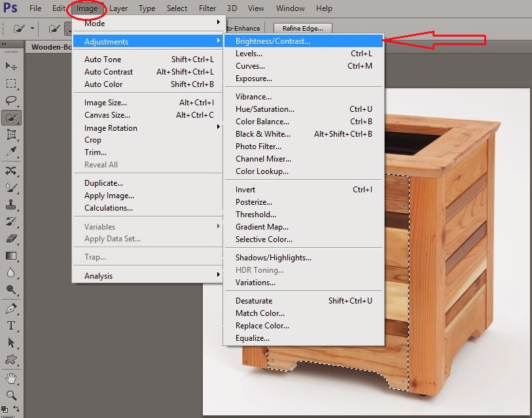The image size is (532, 418).
Task: Expand the Image Rotation submenu
Action: coord(110,128)
